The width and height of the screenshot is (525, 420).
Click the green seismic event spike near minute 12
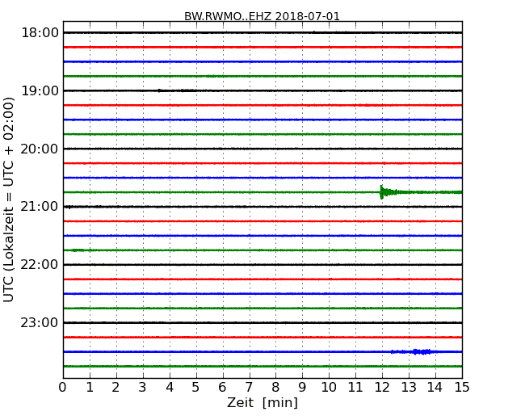point(388,192)
